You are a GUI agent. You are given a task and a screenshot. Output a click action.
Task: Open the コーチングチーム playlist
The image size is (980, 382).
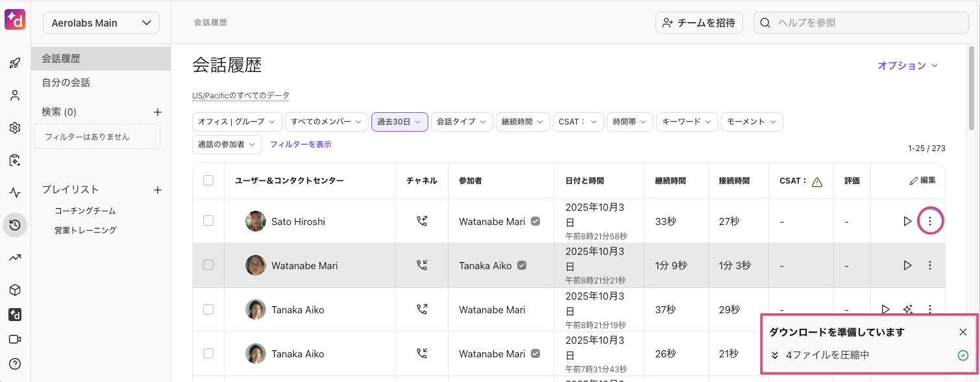[x=85, y=211]
